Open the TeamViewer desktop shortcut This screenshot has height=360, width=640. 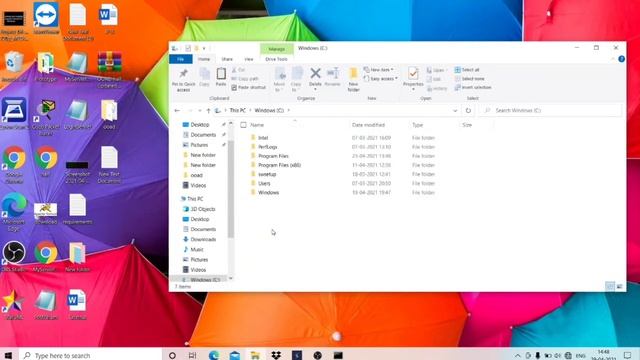click(46, 18)
